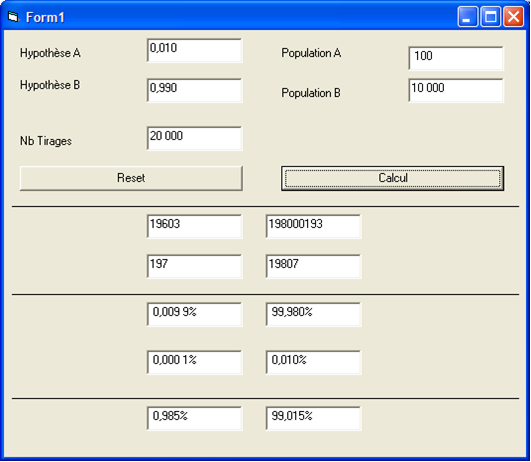Image resolution: width=531 pixels, height=462 pixels.
Task: Select the field containing 19807
Action: tap(313, 266)
